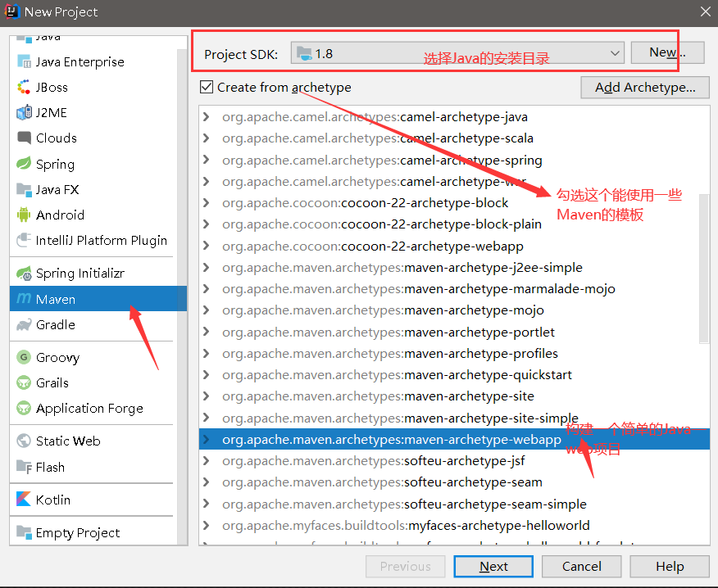The image size is (718, 588).
Task: Expand cocoon-22-archetype-webapp node
Action: 206,246
